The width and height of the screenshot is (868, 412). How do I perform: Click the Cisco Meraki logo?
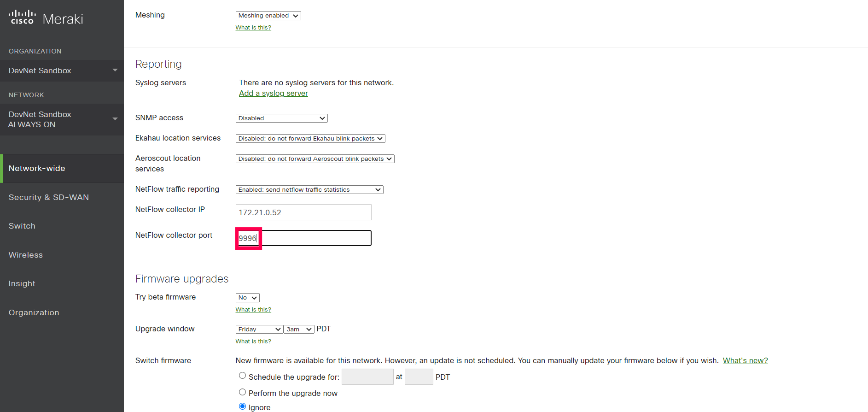[x=45, y=18]
